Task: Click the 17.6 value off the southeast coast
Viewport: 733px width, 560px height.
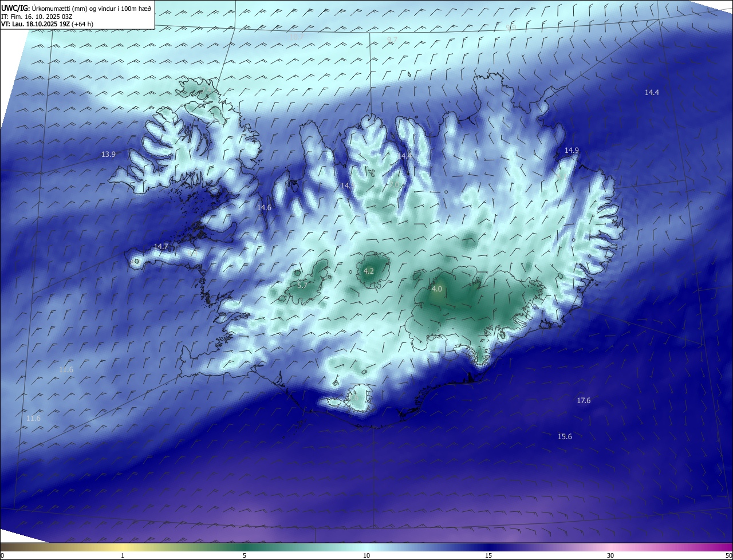Action: click(584, 401)
